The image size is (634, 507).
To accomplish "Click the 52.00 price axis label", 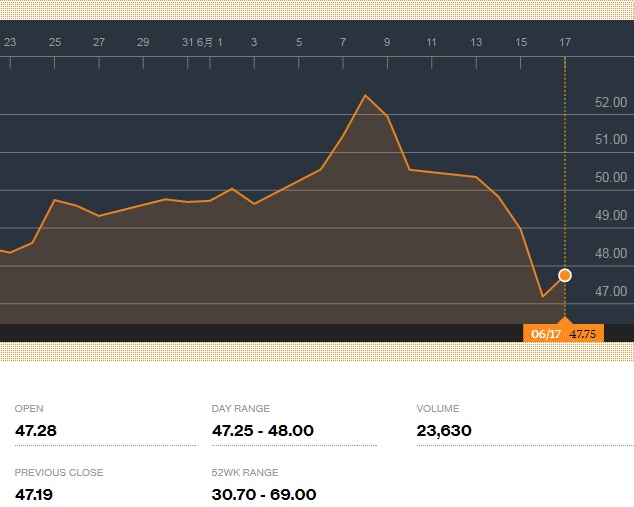I will point(610,102).
